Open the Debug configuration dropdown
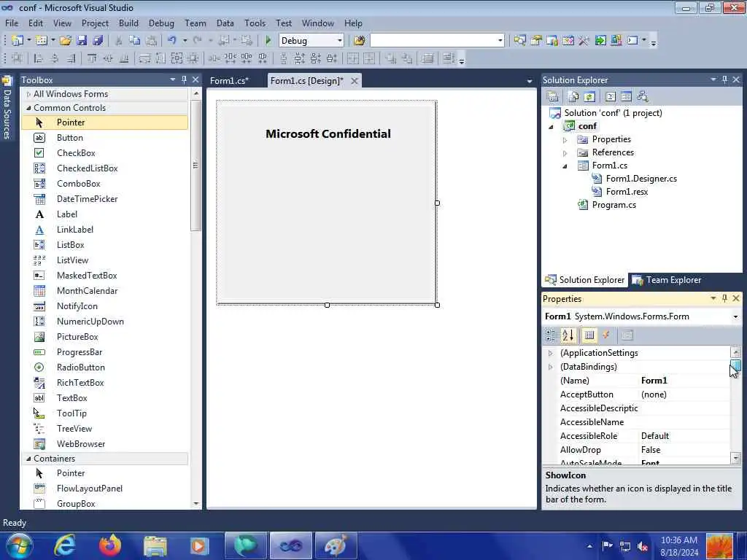The width and height of the screenshot is (747, 560). tap(340, 41)
